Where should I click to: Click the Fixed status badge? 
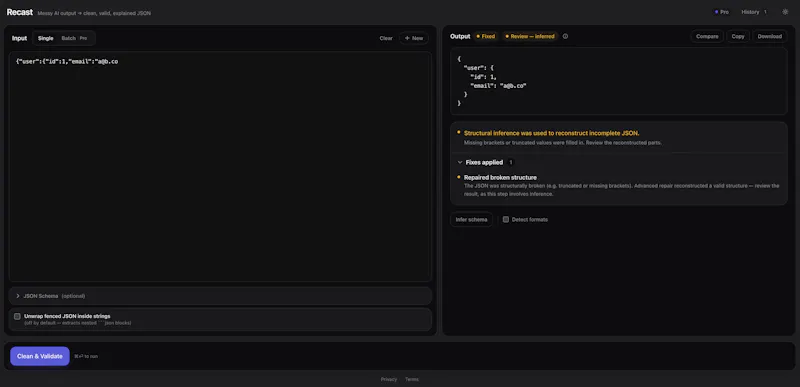pyautogui.click(x=485, y=36)
